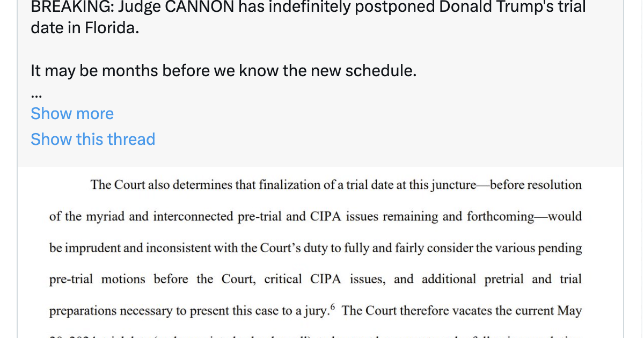
Task: Open the "Show this thread" link
Action: 93,139
